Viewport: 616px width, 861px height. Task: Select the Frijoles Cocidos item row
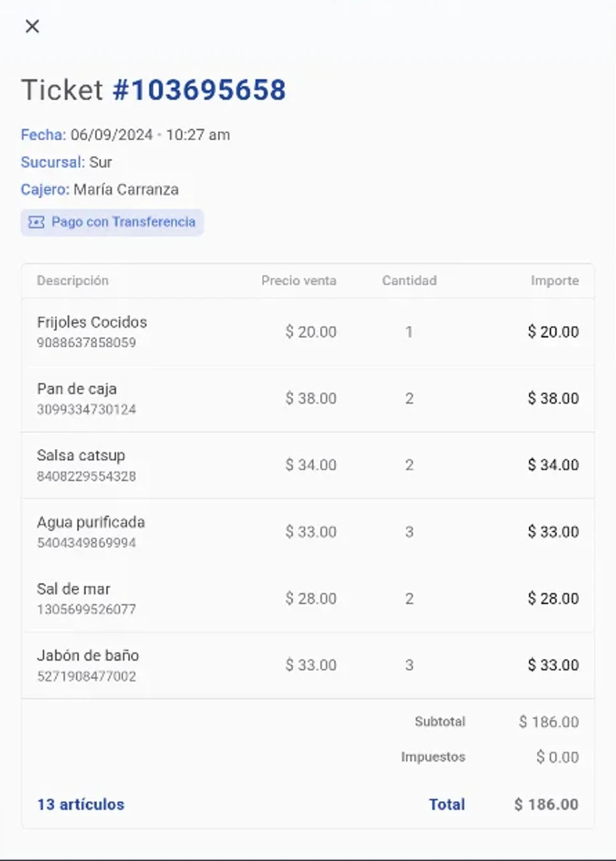point(307,332)
